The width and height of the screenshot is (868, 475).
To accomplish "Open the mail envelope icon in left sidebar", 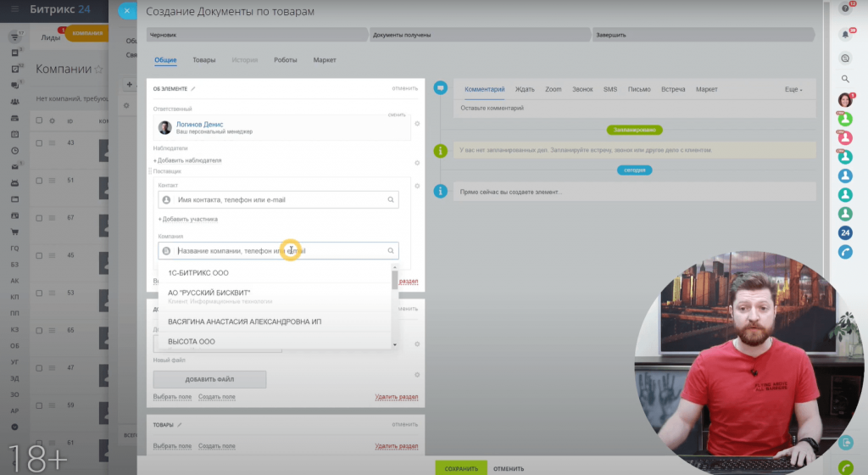I will click(x=15, y=166).
